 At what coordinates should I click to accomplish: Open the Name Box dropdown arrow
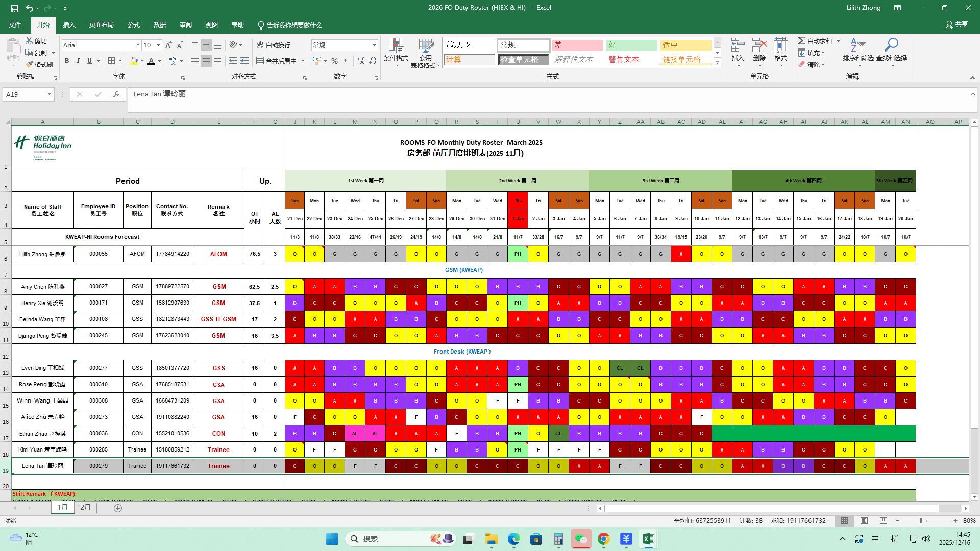[49, 94]
